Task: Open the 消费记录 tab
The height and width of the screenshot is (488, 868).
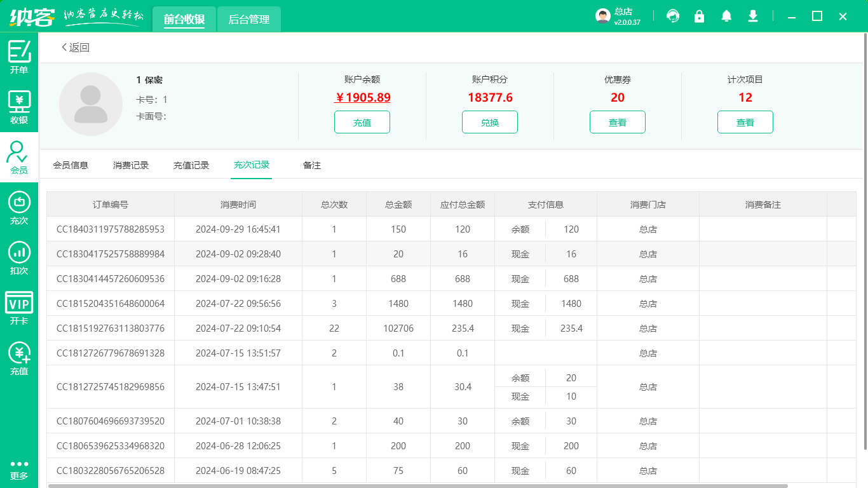Action: (x=131, y=165)
